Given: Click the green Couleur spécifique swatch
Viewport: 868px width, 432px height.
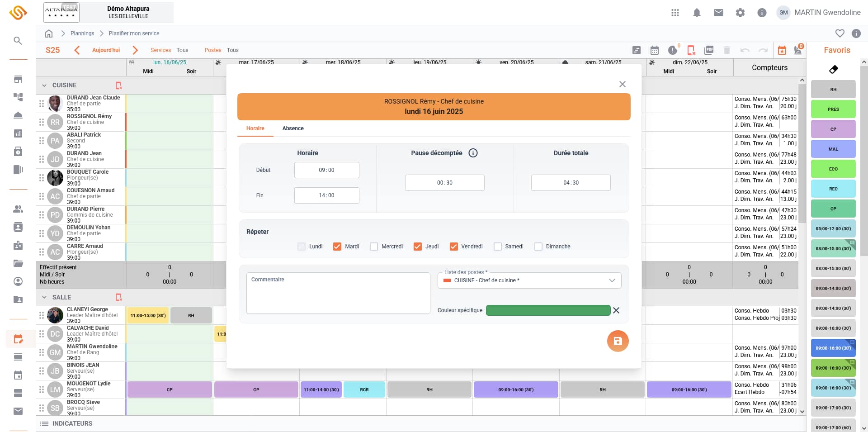Looking at the screenshot, I should click(x=548, y=310).
